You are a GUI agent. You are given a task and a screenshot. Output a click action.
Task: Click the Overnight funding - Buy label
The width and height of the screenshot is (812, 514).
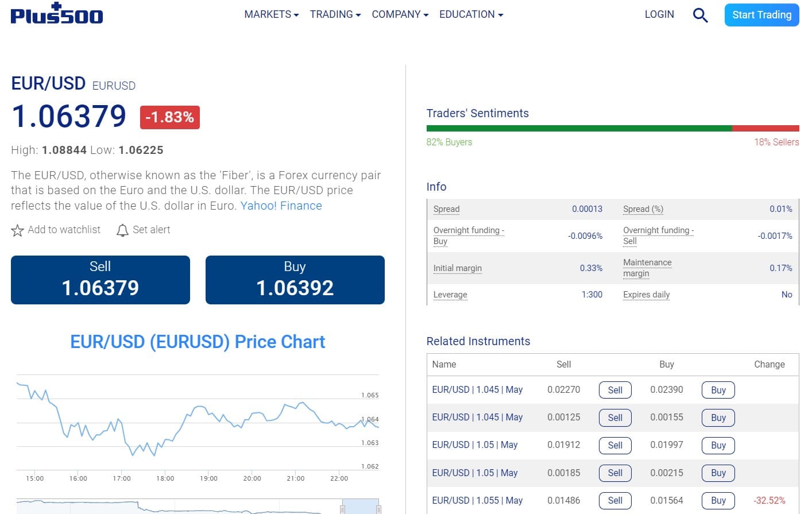(469, 235)
